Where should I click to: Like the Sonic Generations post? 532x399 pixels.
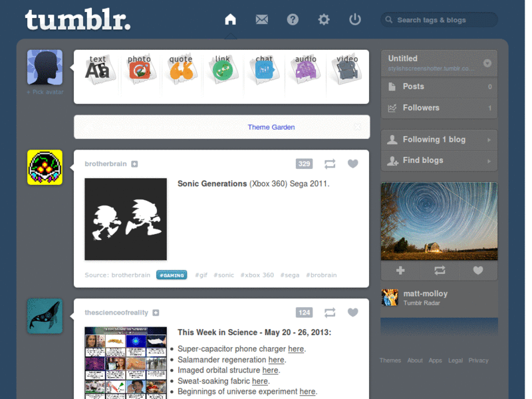pyautogui.click(x=353, y=164)
